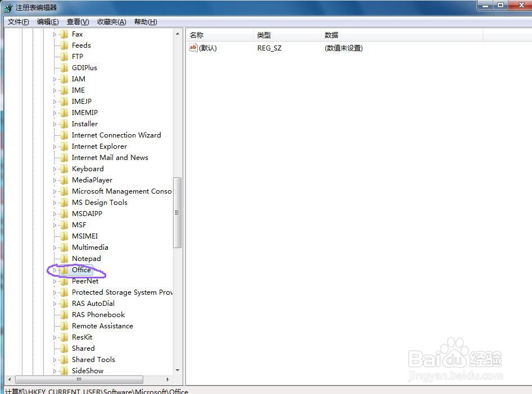Select the (默认) value name
This screenshot has width=532, height=394.
click(208, 48)
